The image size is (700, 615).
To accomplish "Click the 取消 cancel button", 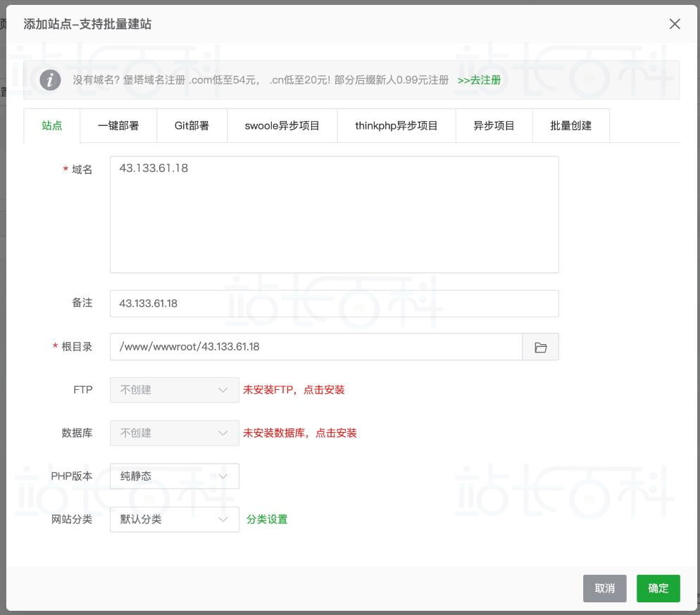I will coord(604,588).
